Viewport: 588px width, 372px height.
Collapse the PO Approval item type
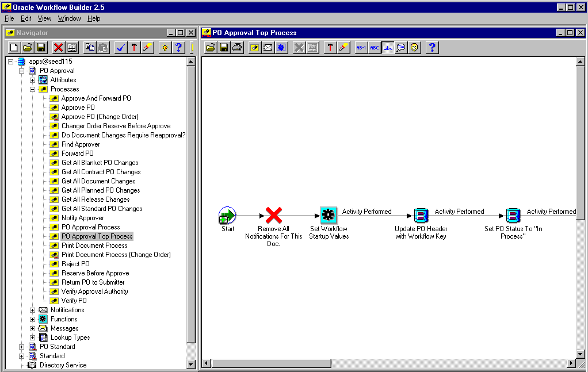pos(22,71)
